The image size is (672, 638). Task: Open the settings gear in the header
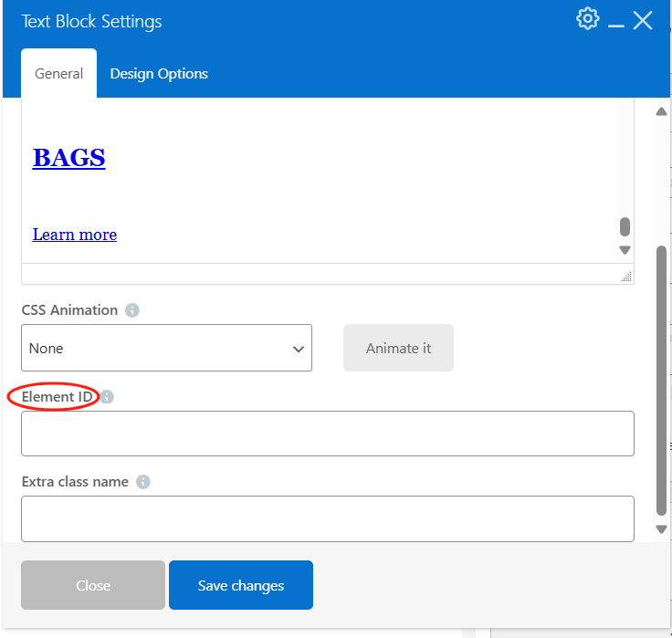(x=587, y=19)
